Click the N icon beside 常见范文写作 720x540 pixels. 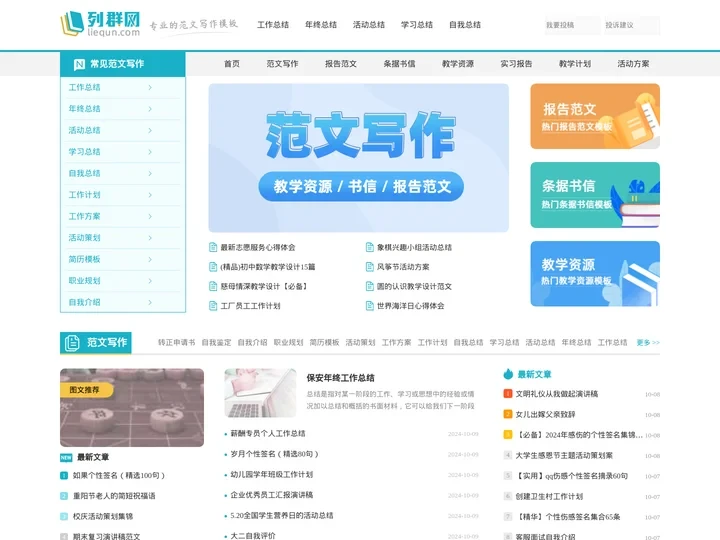79,64
